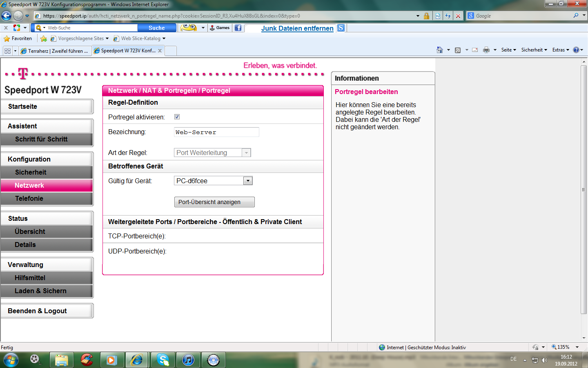Click the Google search magnifier icon

(x=576, y=16)
